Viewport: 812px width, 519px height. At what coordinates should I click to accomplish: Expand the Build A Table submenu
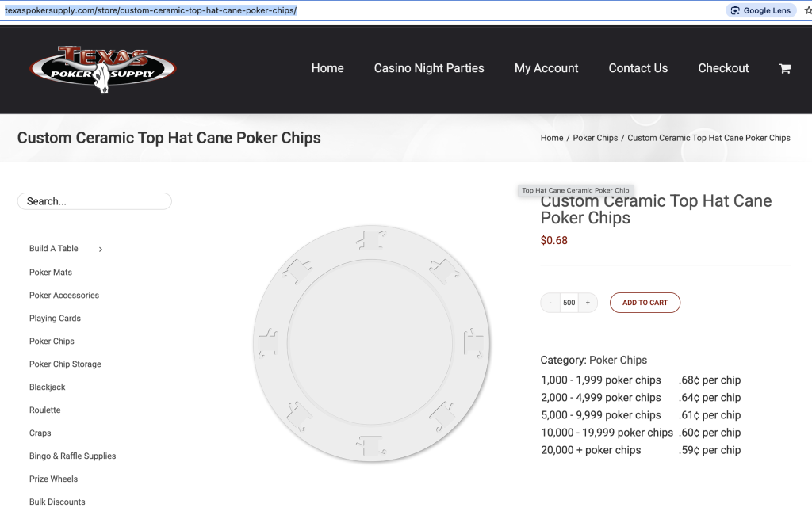tap(101, 250)
